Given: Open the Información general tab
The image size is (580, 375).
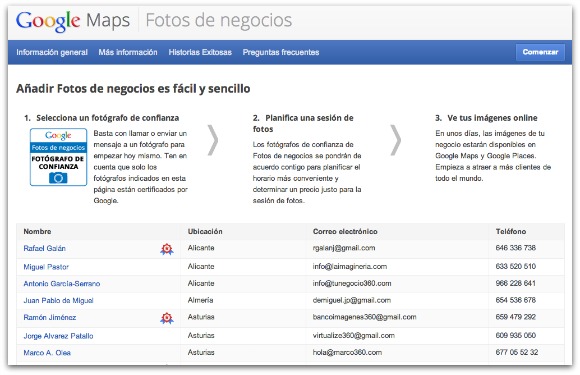Looking at the screenshot, I should (x=52, y=52).
